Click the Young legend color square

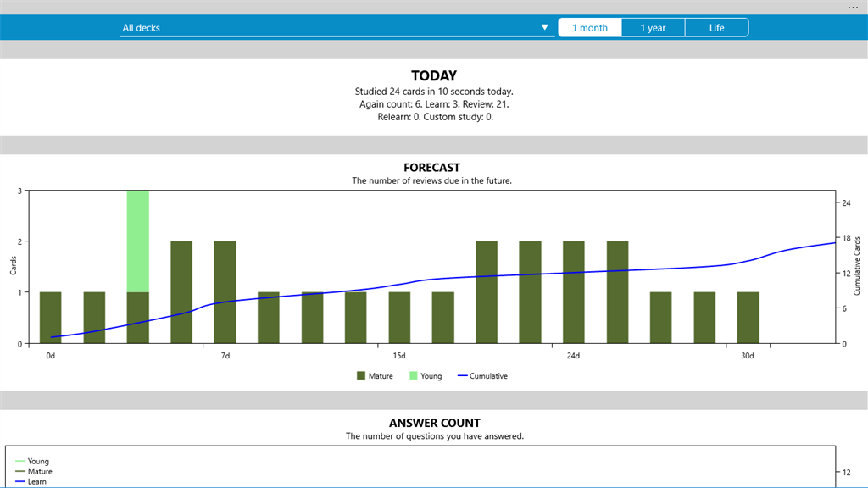click(413, 375)
